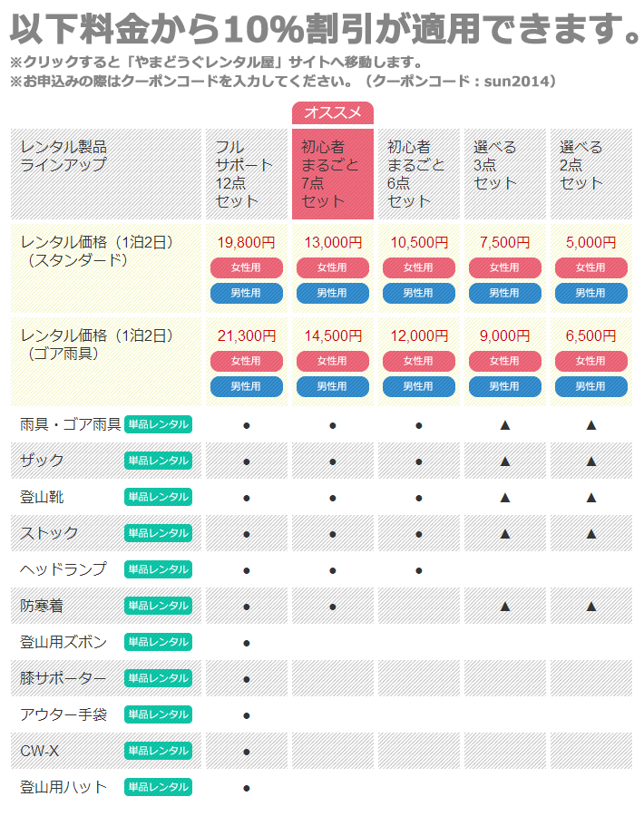
Task: Click the 9,000円 price
Action: (505, 336)
